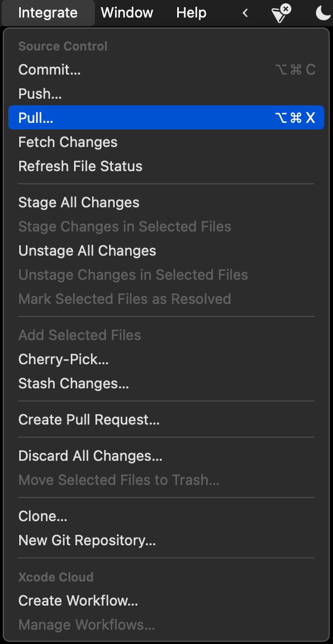The height and width of the screenshot is (644, 333).
Task: Select Commit from the menu
Action: (49, 70)
